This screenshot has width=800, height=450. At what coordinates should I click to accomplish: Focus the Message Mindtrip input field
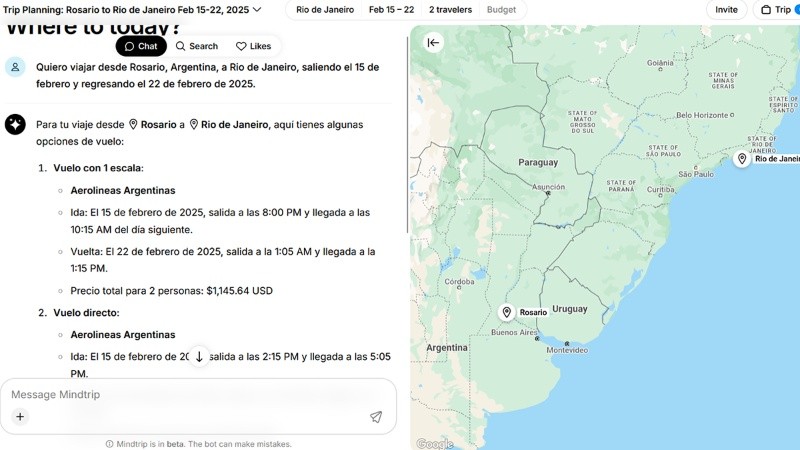point(190,395)
